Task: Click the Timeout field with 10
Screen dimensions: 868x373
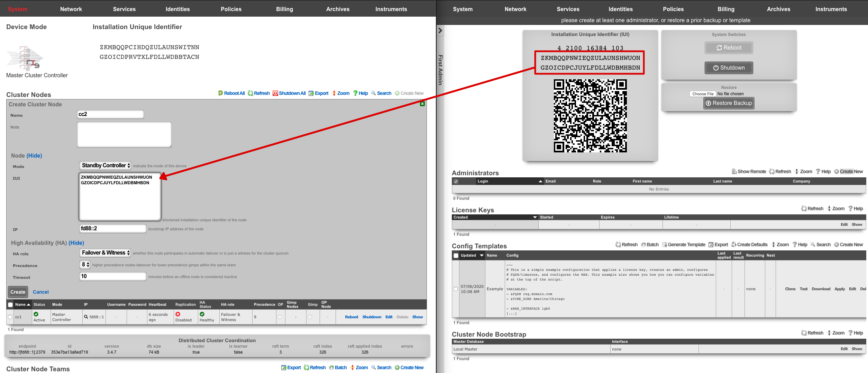Action: [x=113, y=276]
